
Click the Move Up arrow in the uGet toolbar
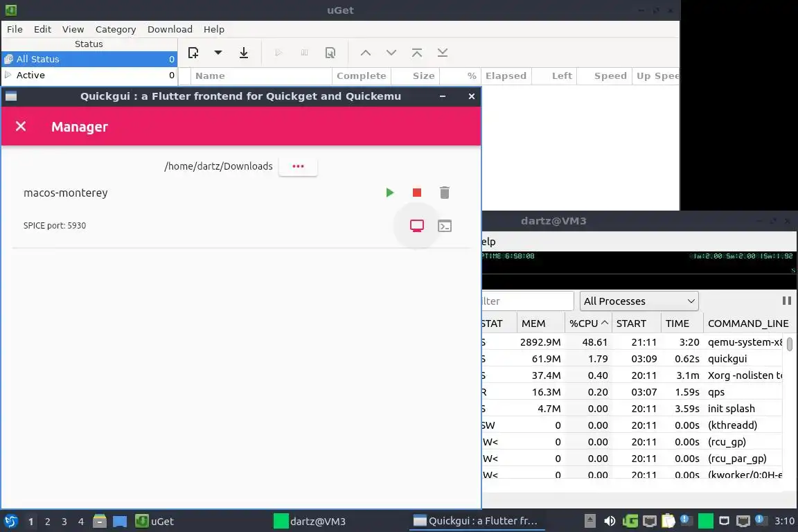pos(366,53)
